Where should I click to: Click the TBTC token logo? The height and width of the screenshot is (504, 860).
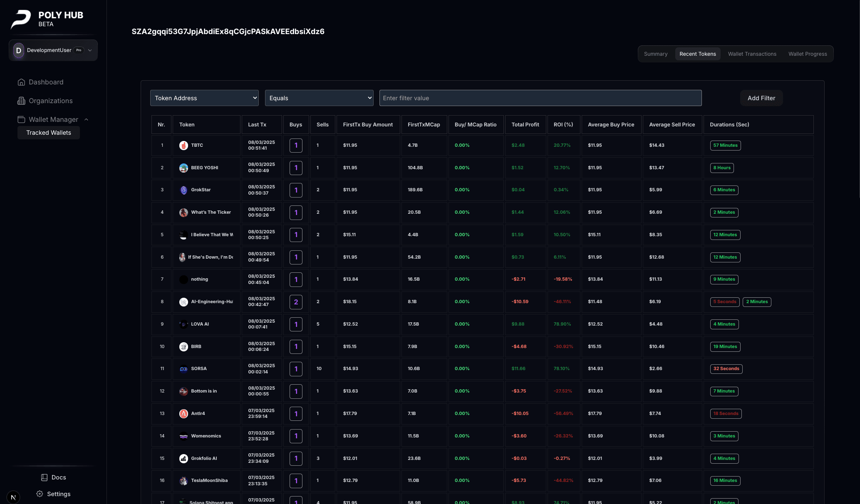[x=183, y=145]
